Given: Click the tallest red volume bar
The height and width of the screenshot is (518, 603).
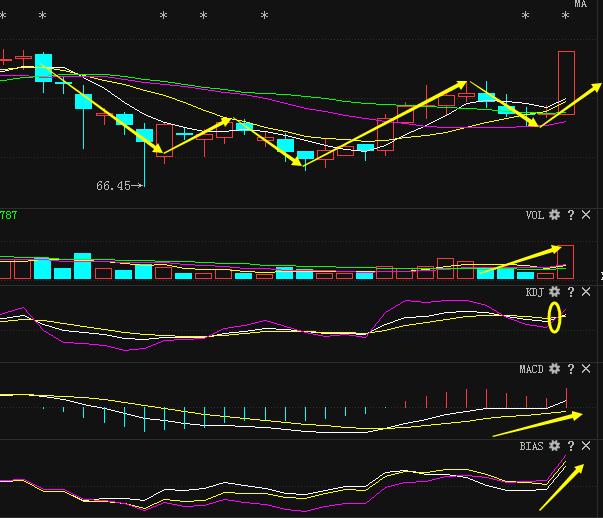Looking at the screenshot, I should click(x=566, y=261).
